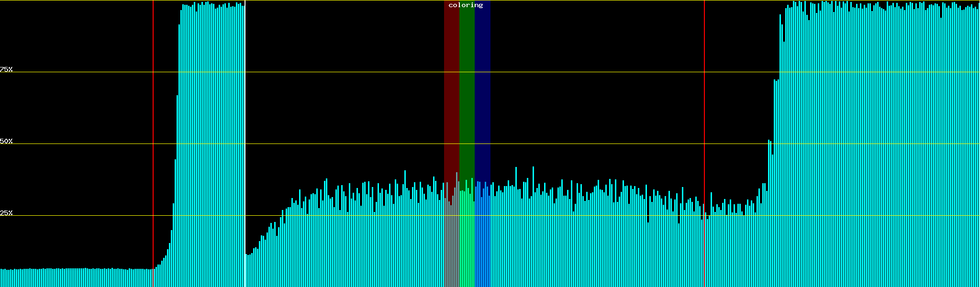Click the 25% axis label

6,213
